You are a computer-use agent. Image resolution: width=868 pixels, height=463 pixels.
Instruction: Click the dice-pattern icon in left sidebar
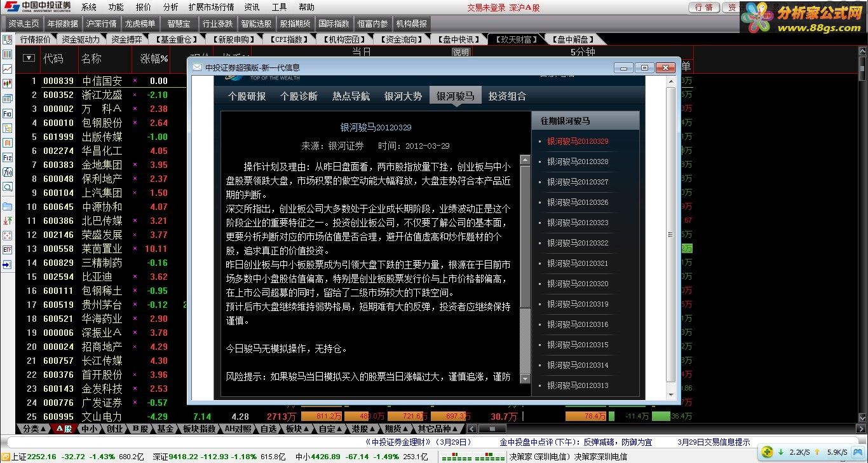(x=8, y=235)
